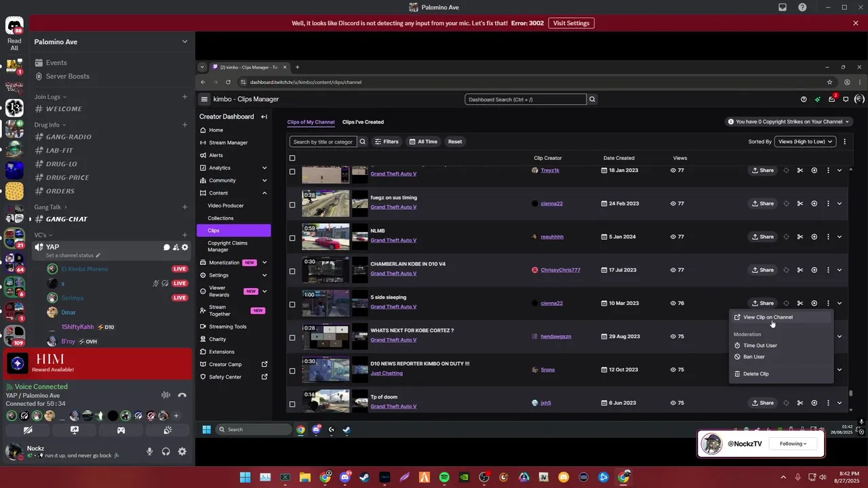The height and width of the screenshot is (488, 868).
Task: Check the box for fuegz on sus timing clip
Action: point(292,205)
